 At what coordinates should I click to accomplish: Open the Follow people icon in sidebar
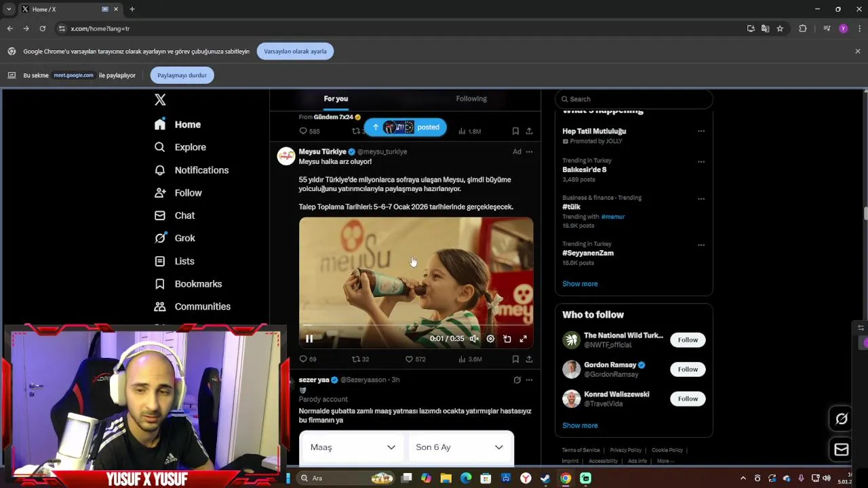tap(160, 192)
